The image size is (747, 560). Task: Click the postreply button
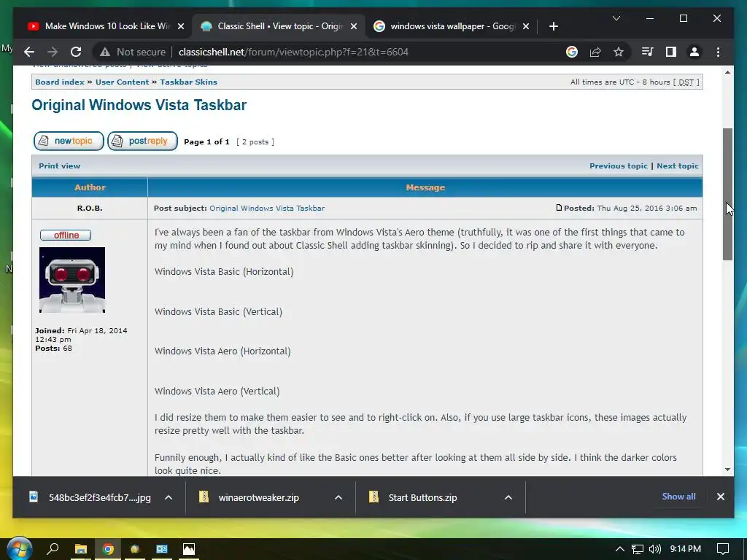point(142,141)
